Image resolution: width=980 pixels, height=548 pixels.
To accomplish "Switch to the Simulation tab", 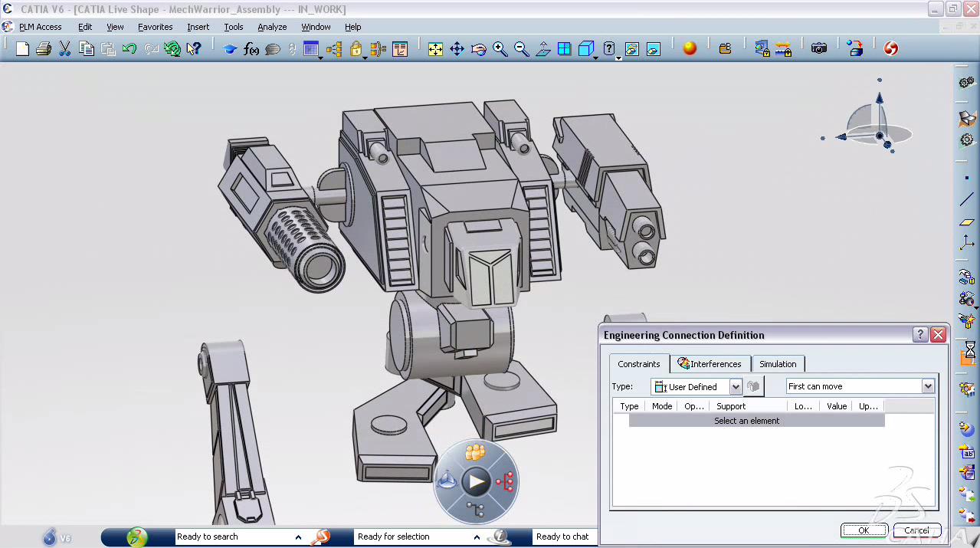I will click(x=778, y=364).
